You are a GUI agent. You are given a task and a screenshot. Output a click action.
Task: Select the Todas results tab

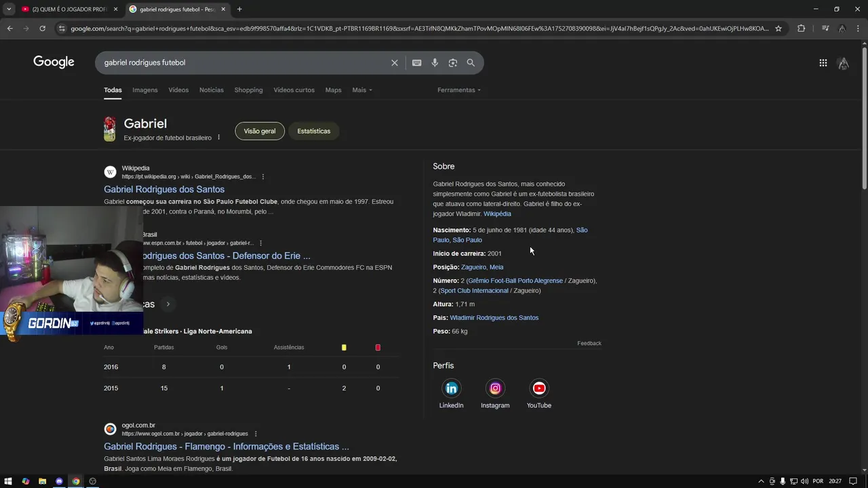(113, 90)
